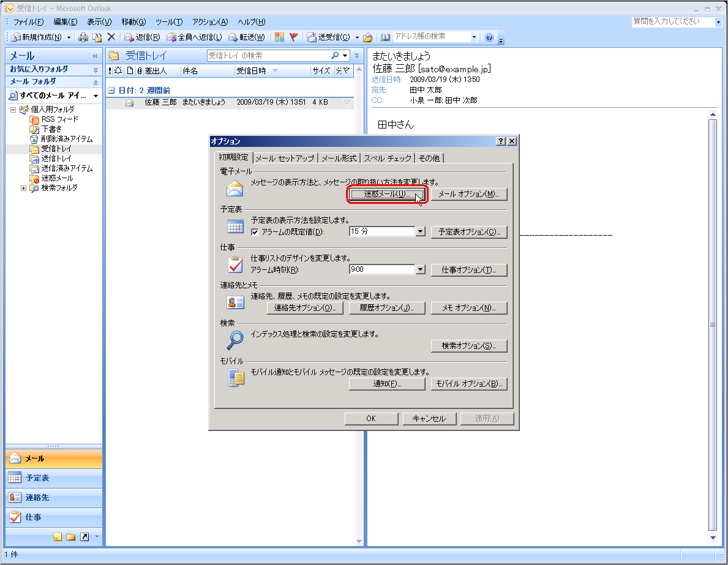Click the 履歴オプション(J)... button
The height and width of the screenshot is (565, 728).
pos(387,308)
